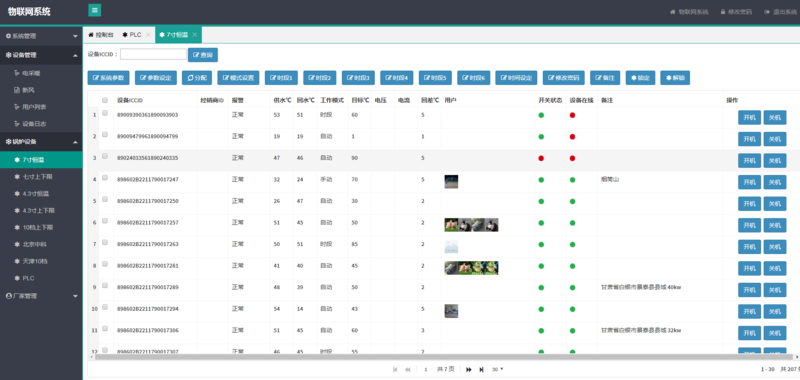Collapse the 锅炉设备 sidebar section
The image size is (800, 380).
(x=41, y=141)
